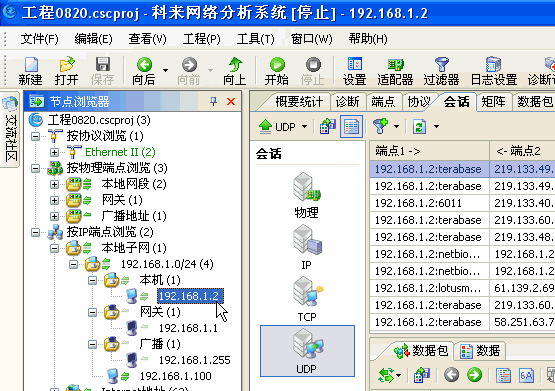This screenshot has width=555, height=391.
Task: Click the gray previous-packet arrow in packet pane
Action: pyautogui.click(x=452, y=375)
